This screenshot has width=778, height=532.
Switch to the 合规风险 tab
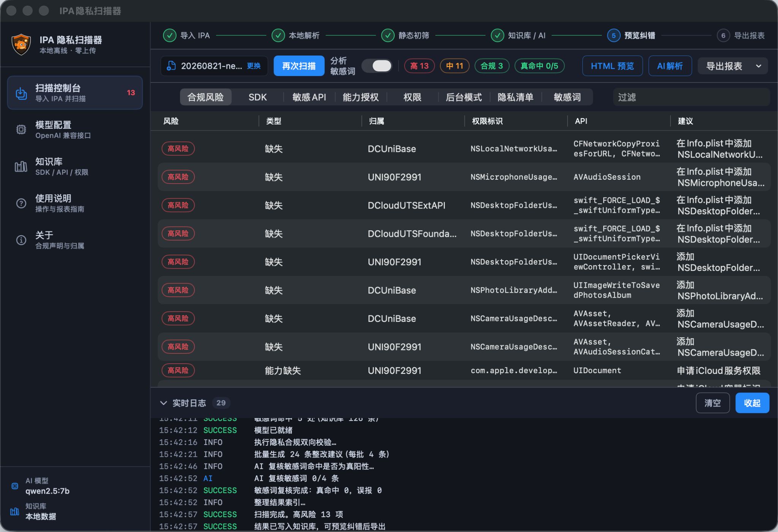coord(206,97)
